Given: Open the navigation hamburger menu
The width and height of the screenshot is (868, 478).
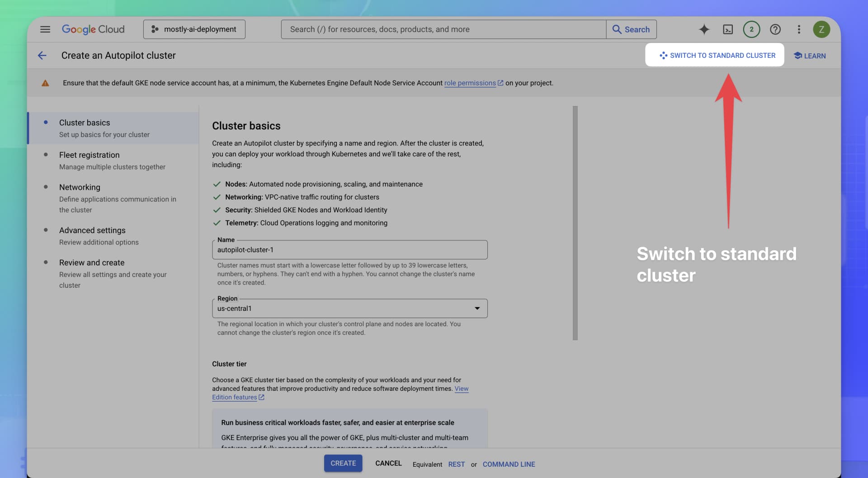Looking at the screenshot, I should click(x=45, y=29).
